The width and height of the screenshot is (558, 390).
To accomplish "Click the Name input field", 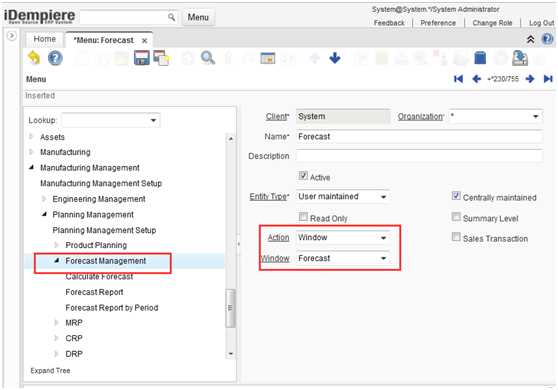I will (x=419, y=137).
